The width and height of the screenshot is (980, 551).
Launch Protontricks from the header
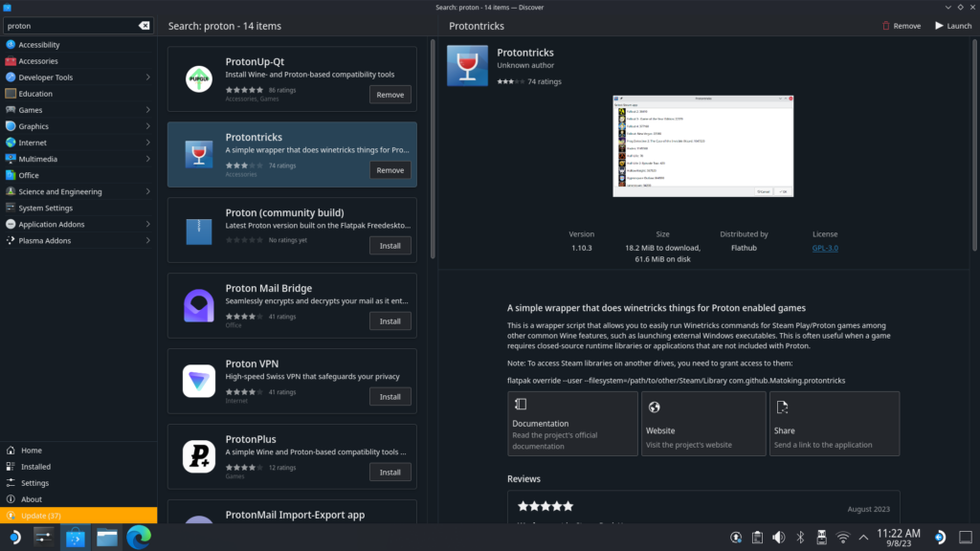pos(953,26)
